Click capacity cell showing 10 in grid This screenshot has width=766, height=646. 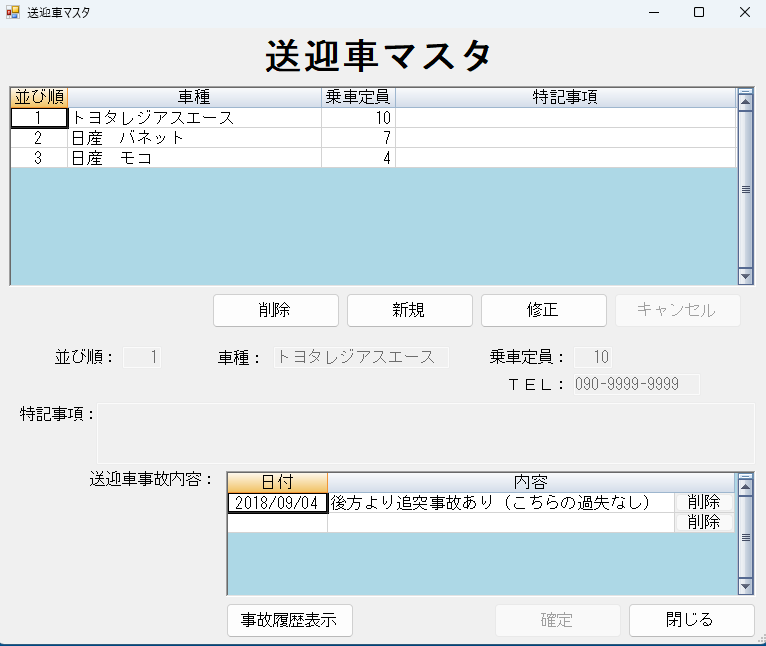(x=358, y=118)
